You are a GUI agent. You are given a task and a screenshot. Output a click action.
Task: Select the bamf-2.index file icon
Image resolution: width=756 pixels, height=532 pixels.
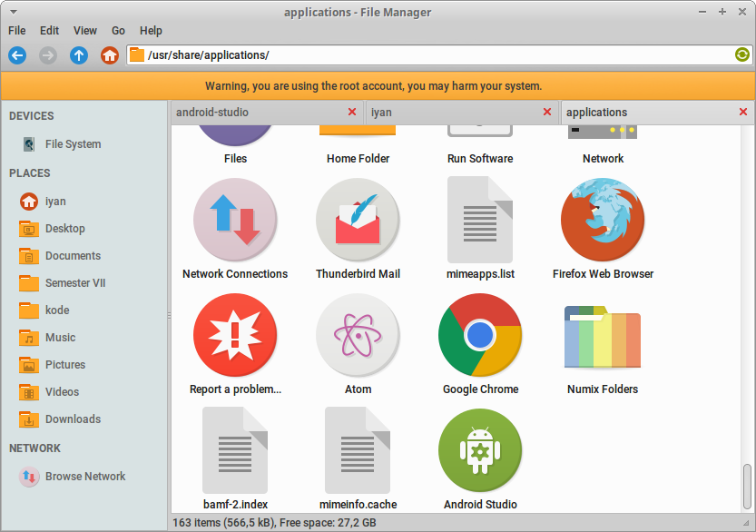pyautogui.click(x=235, y=450)
